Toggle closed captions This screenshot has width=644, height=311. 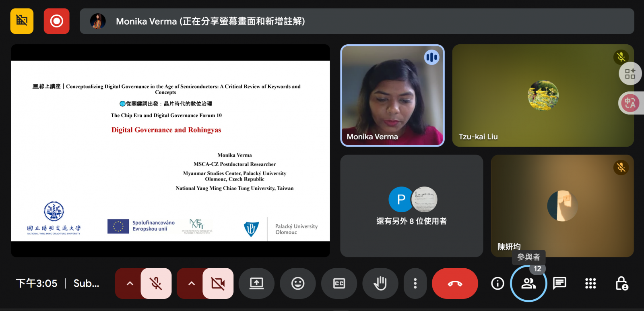339,284
